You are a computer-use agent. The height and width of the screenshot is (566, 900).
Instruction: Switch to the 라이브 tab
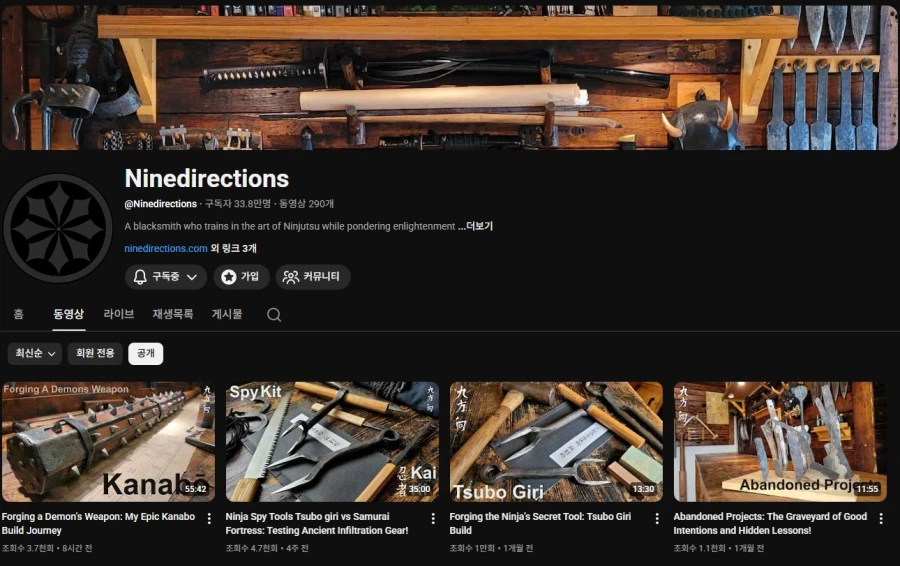click(119, 314)
